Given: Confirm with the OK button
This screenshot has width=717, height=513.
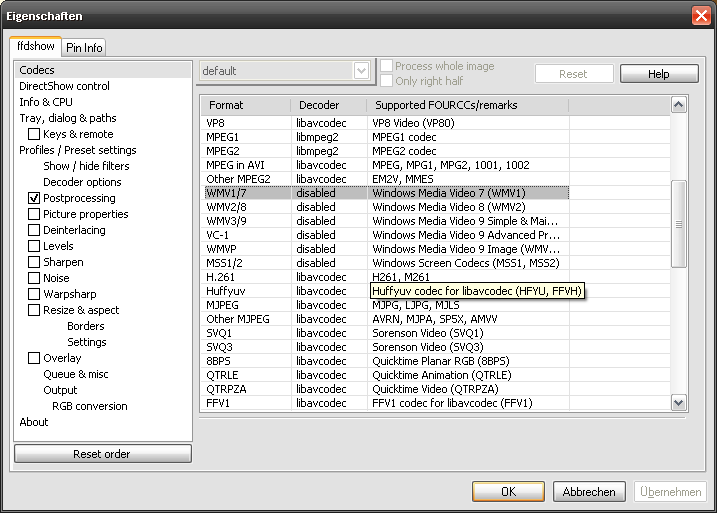Looking at the screenshot, I should click(x=508, y=492).
